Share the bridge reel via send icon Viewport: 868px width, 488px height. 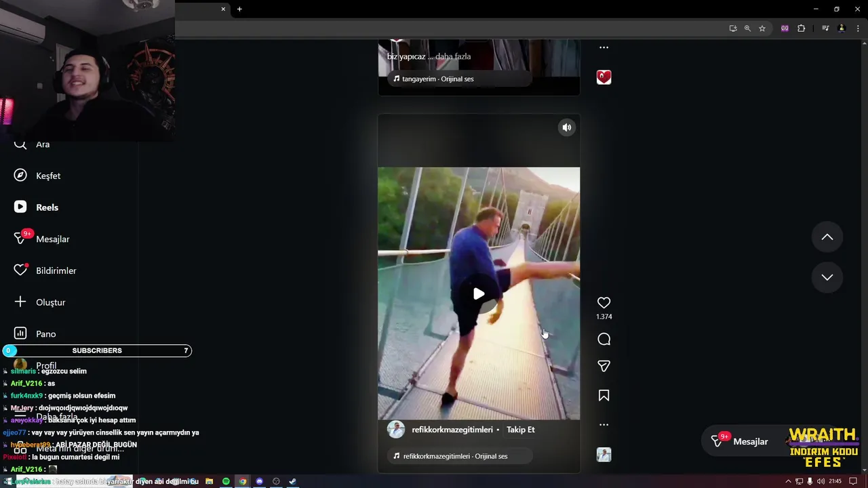(604, 367)
